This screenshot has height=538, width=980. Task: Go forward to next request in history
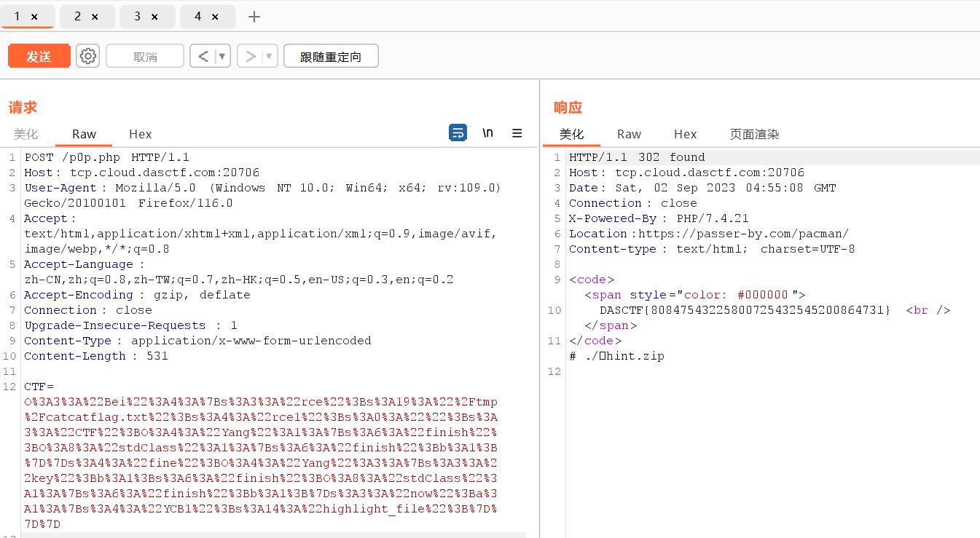tap(250, 56)
